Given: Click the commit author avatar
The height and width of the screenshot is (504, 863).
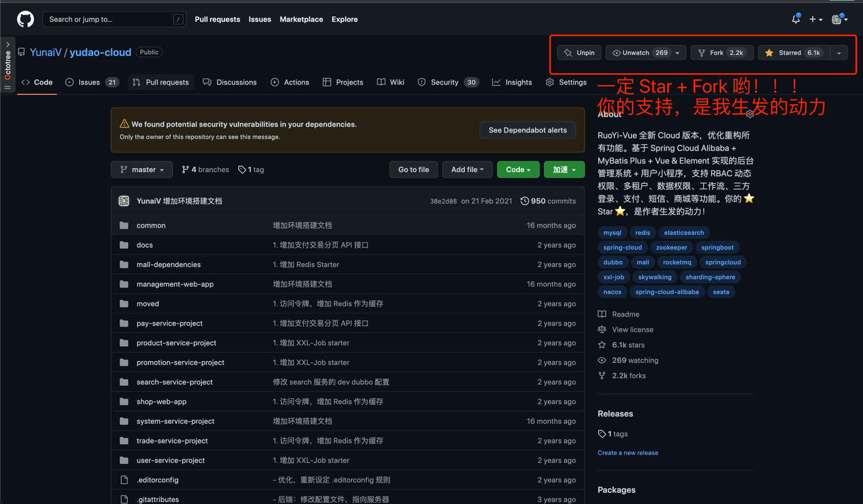Looking at the screenshot, I should tap(124, 201).
